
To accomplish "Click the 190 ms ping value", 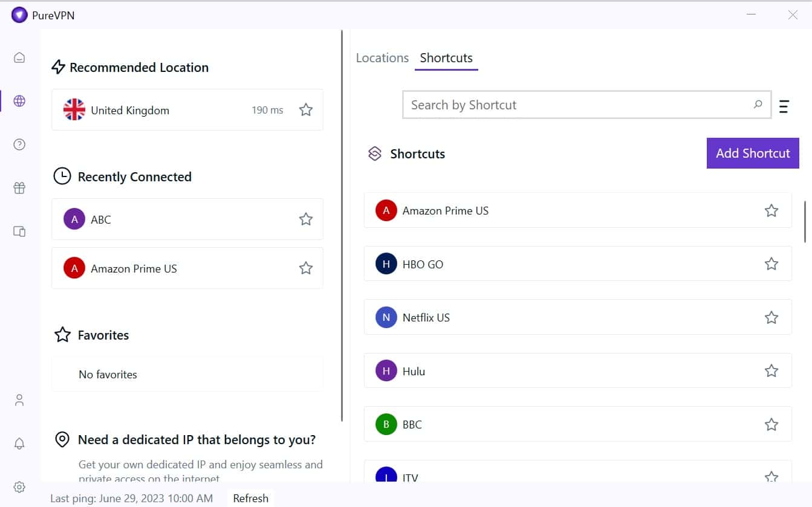I will pos(267,110).
